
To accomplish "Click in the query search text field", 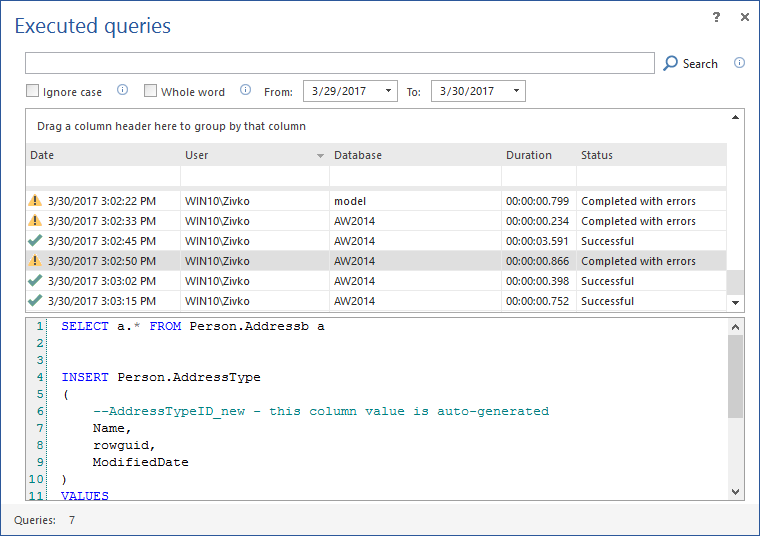I will [340, 63].
